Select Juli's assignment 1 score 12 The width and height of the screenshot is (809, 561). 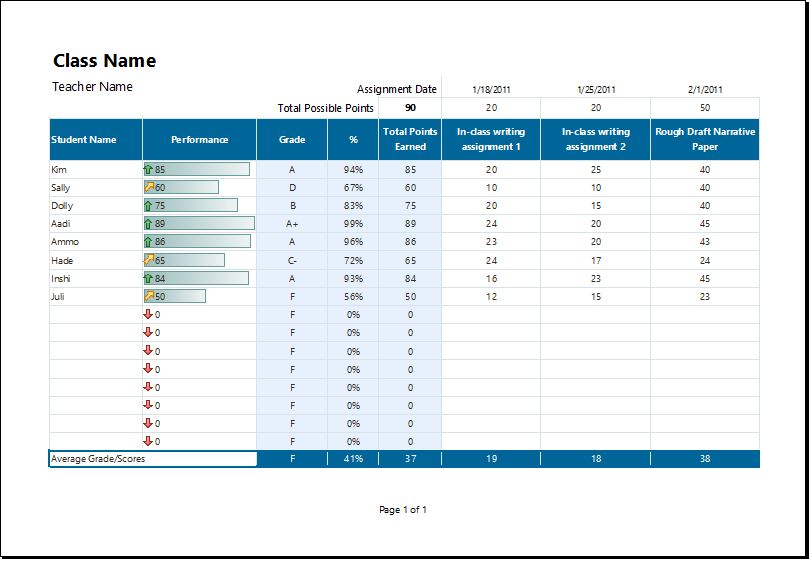(x=491, y=296)
